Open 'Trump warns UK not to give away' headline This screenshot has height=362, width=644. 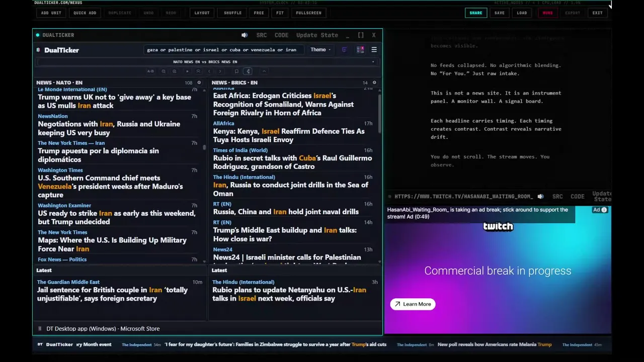[114, 102]
